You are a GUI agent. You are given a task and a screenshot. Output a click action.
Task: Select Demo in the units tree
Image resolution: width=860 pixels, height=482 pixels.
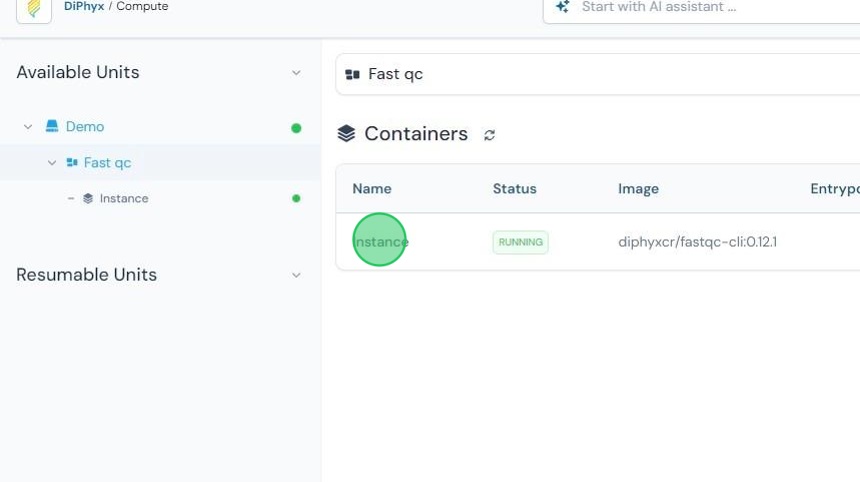pos(85,127)
